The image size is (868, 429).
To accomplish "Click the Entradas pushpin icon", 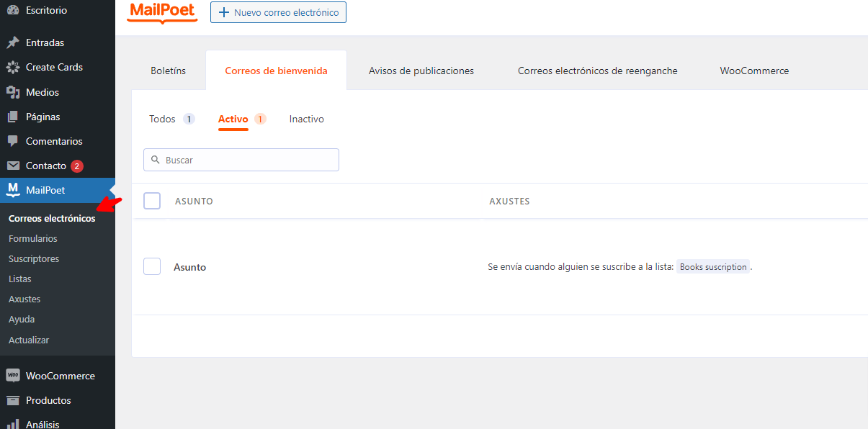I will click(13, 42).
